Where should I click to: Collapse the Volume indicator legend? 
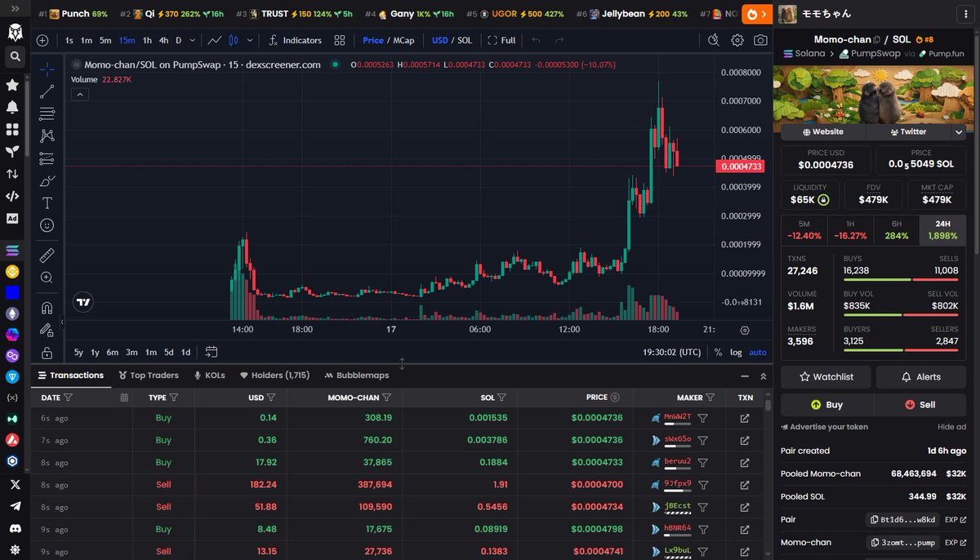(80, 95)
